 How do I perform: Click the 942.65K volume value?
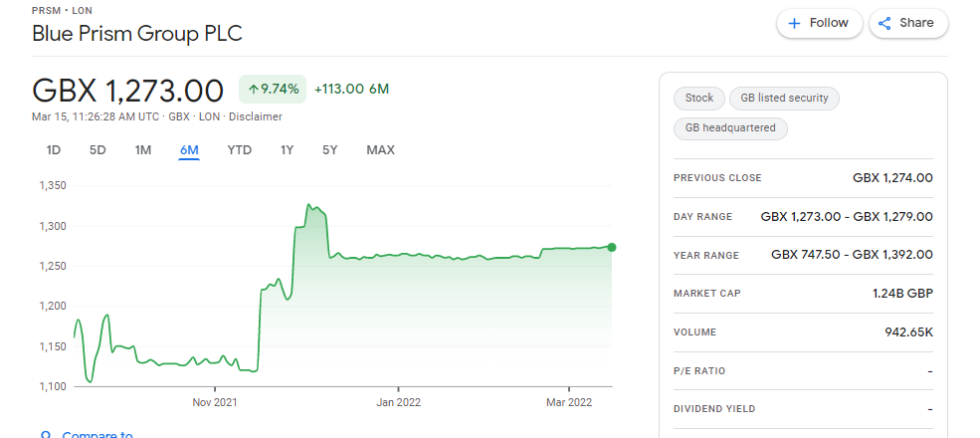point(908,332)
